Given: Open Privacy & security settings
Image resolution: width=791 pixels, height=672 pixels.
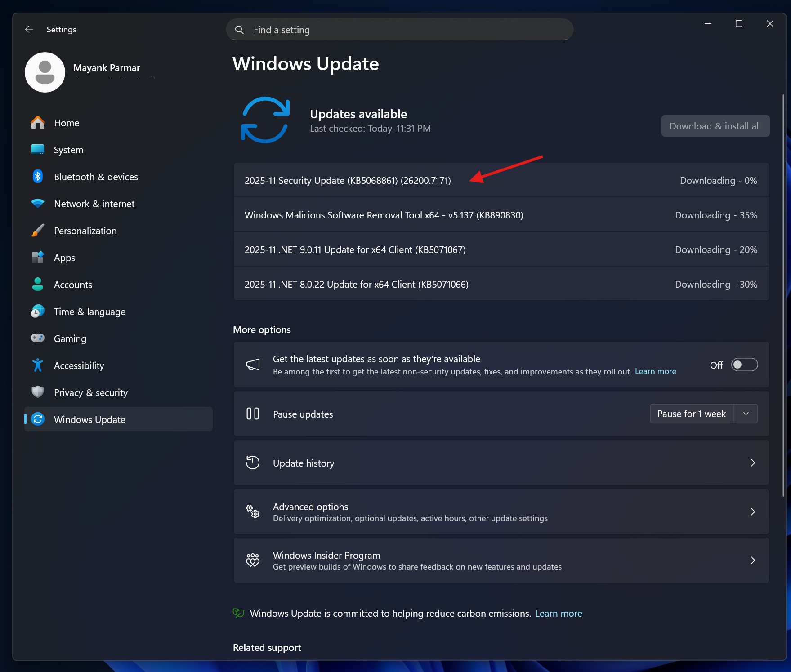Looking at the screenshot, I should (x=90, y=392).
